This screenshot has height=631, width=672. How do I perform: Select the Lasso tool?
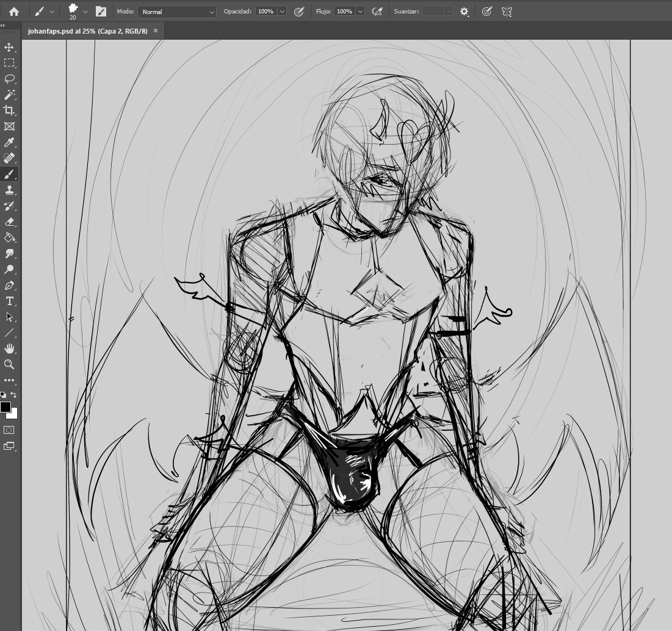9,79
